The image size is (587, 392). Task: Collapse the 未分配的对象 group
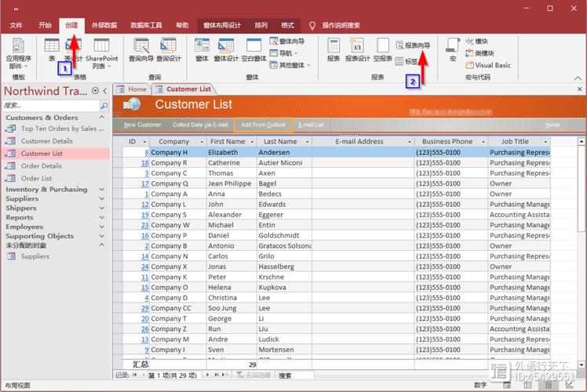(102, 245)
